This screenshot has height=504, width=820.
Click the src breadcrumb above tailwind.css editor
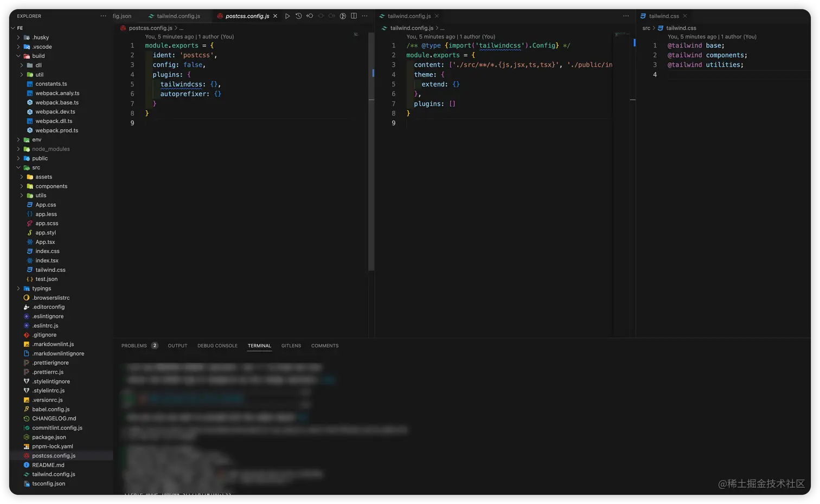[x=646, y=28]
